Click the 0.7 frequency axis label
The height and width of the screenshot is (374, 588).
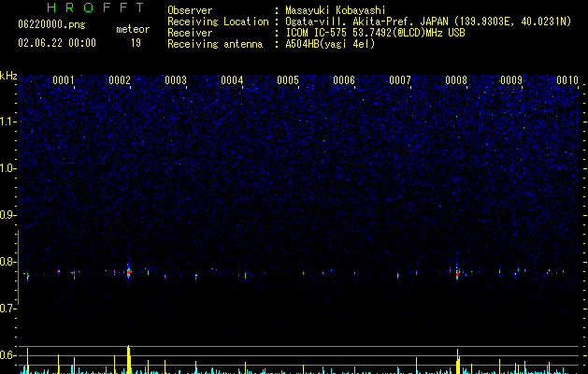8,309
